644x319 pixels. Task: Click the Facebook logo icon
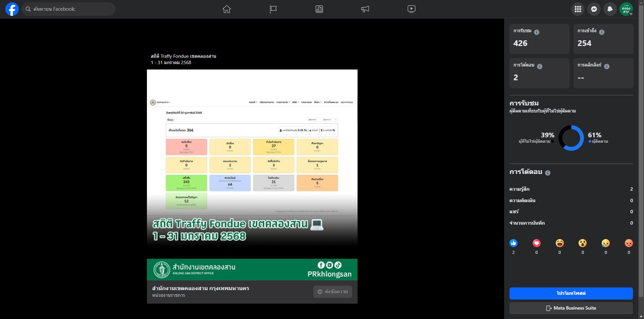click(12, 9)
